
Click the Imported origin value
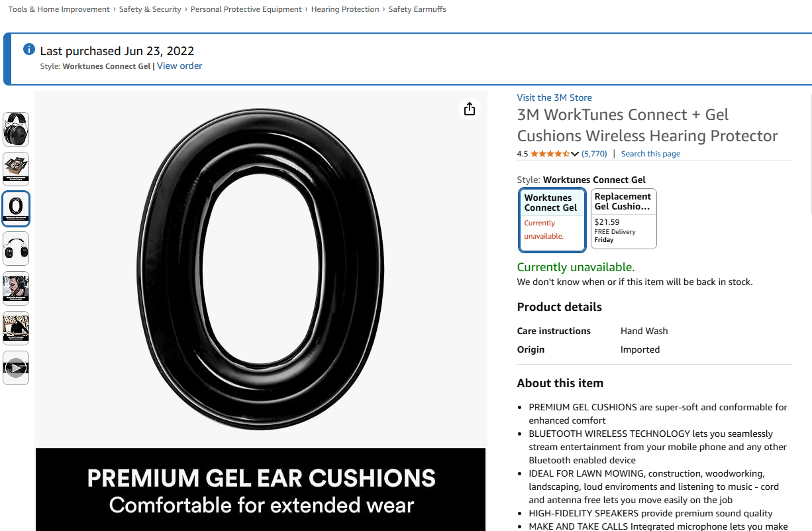(x=640, y=349)
